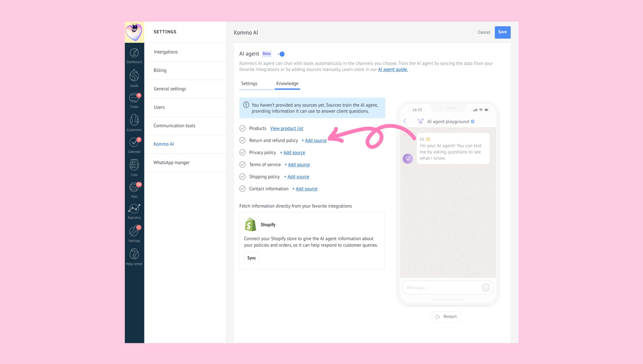Click the info icon in the blue notice
Image resolution: width=643 pixels, height=364 pixels.
(x=246, y=105)
